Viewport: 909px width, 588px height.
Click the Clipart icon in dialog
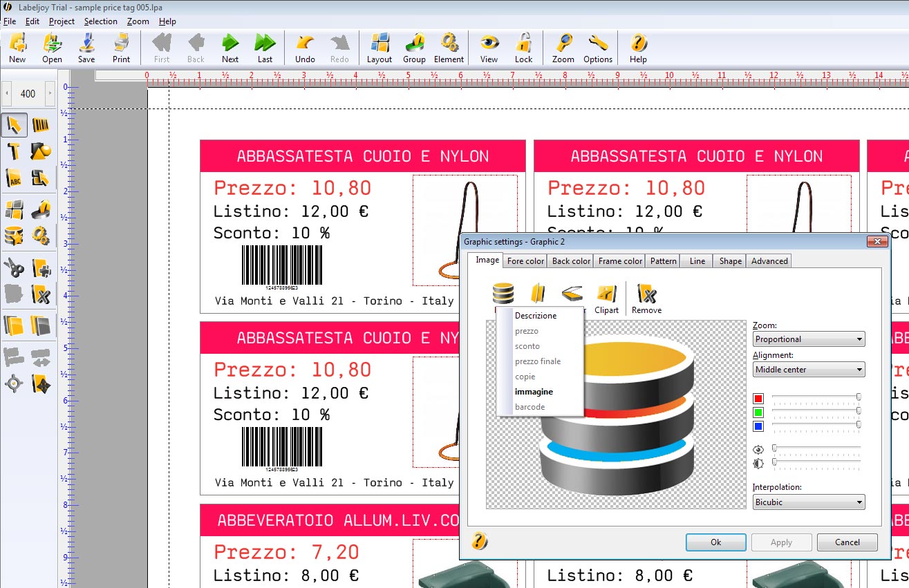point(606,298)
